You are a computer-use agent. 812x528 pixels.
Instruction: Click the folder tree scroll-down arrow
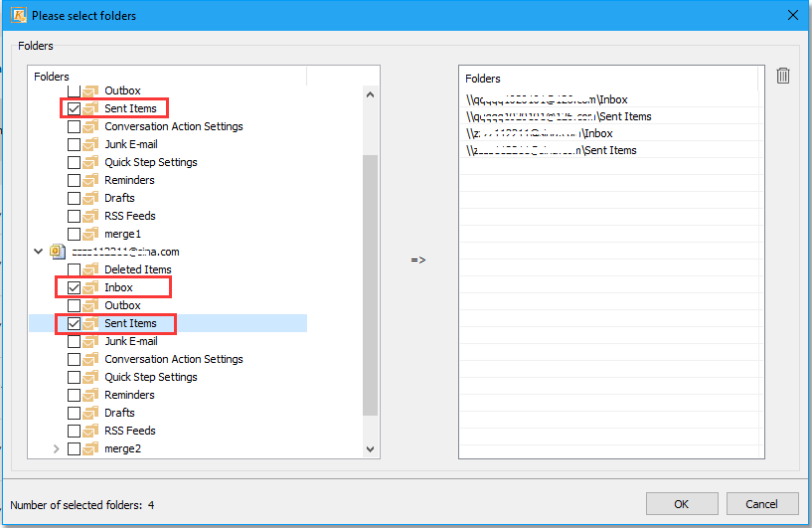point(371,449)
